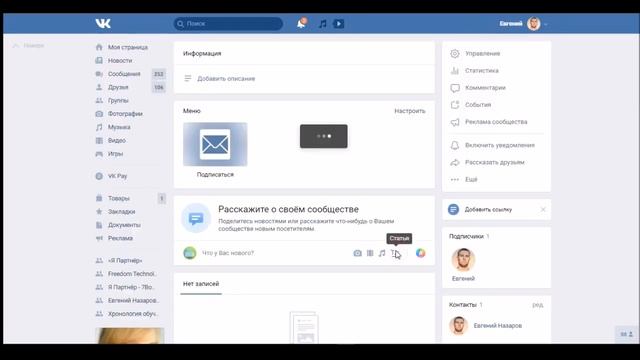Open События icon in right menu

click(455, 105)
